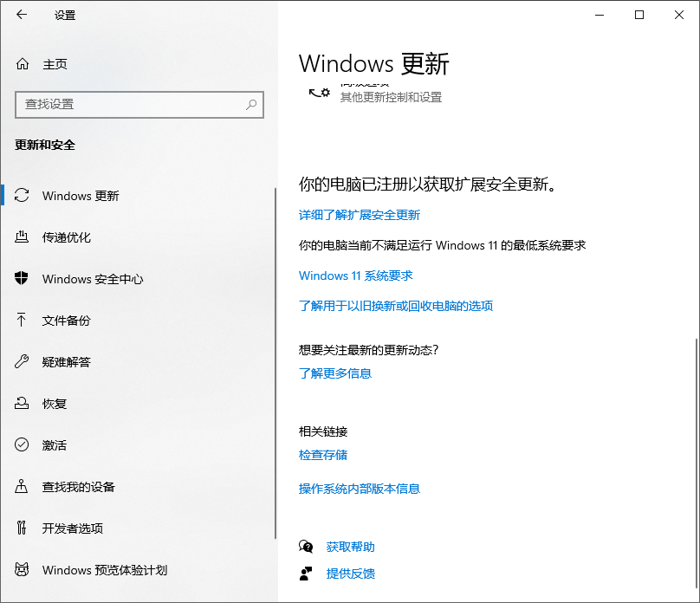Click the Windows 预览体验计划 cat icon
Image resolution: width=700 pixels, height=603 pixels.
point(22,569)
